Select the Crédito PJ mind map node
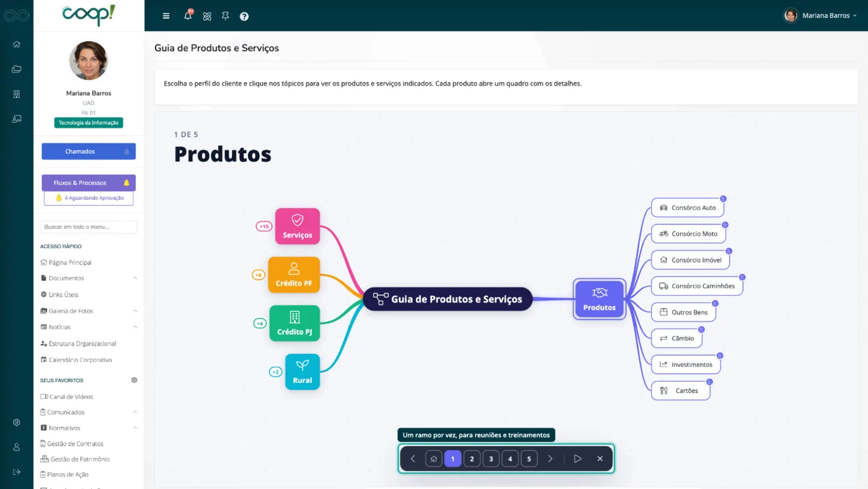 [x=294, y=323]
